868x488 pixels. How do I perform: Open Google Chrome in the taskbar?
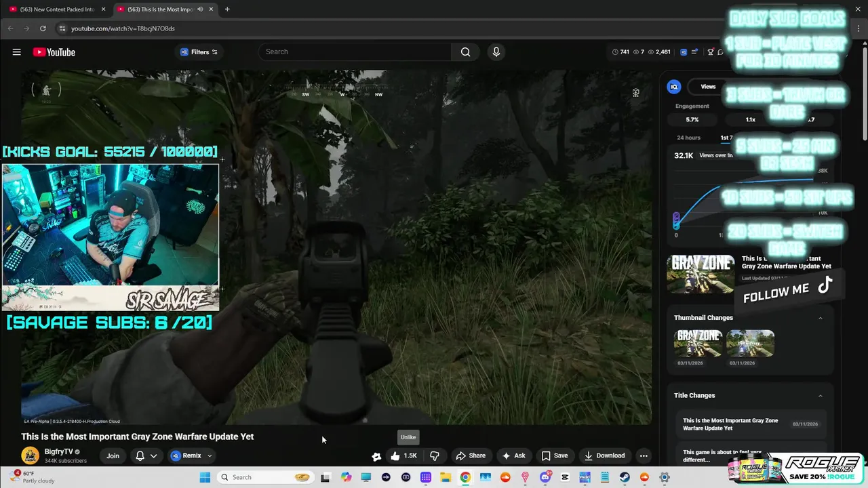(x=465, y=477)
